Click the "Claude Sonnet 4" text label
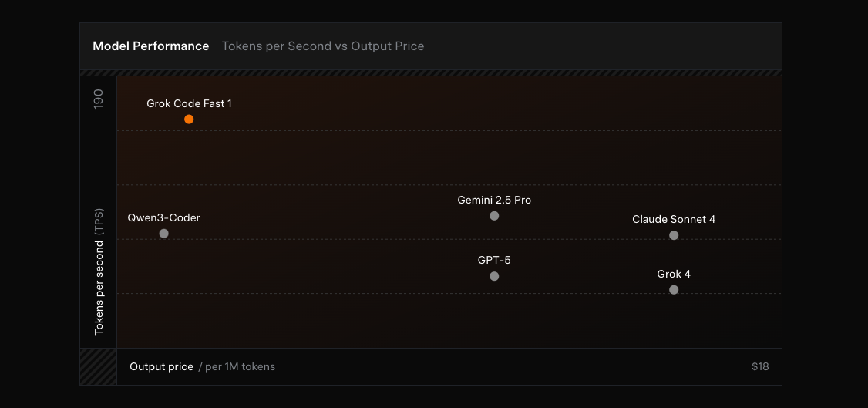868x408 pixels. (674, 219)
